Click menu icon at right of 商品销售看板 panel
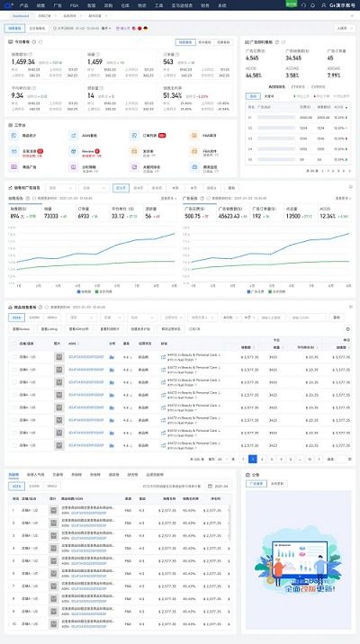 click(350, 307)
